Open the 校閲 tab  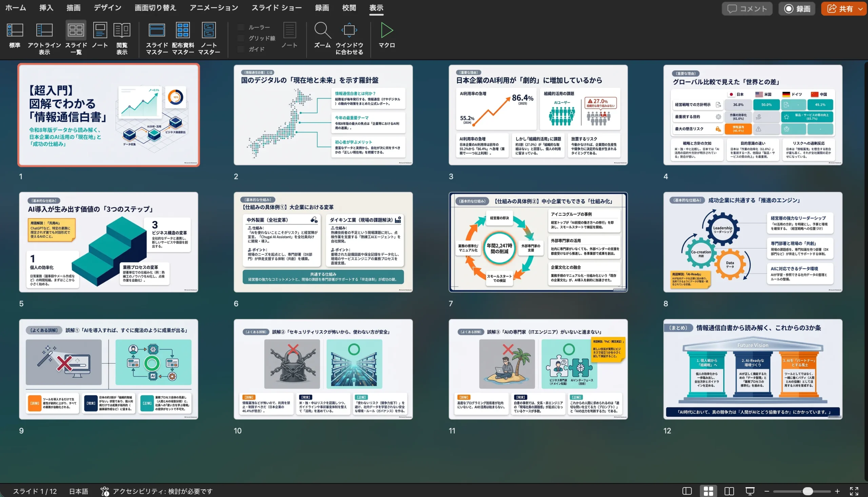coord(349,8)
